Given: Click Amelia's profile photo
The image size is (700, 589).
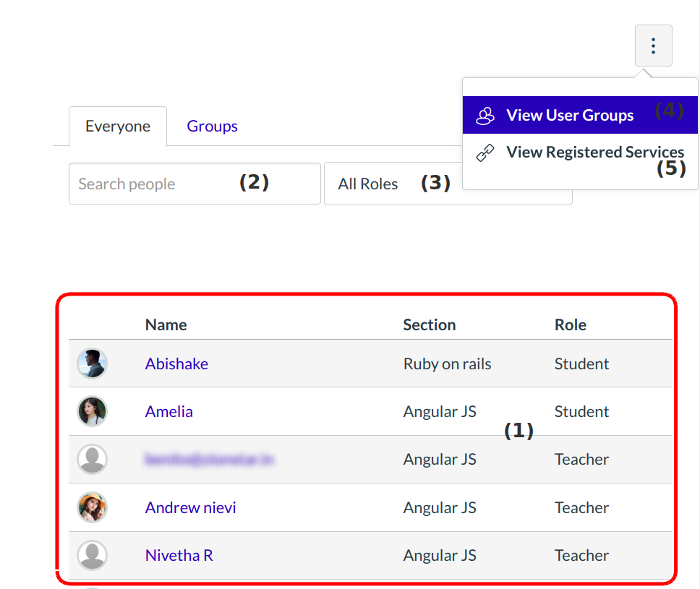Looking at the screenshot, I should tap(93, 411).
